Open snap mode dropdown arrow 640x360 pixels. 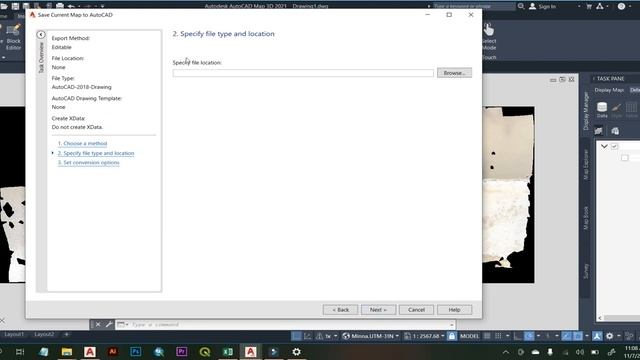[x=507, y=336]
